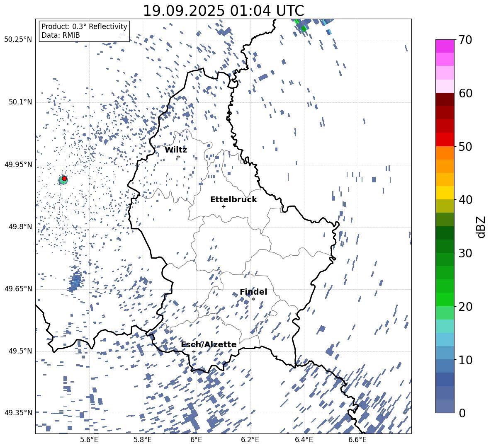Click the Wiltz city label

(x=176, y=150)
